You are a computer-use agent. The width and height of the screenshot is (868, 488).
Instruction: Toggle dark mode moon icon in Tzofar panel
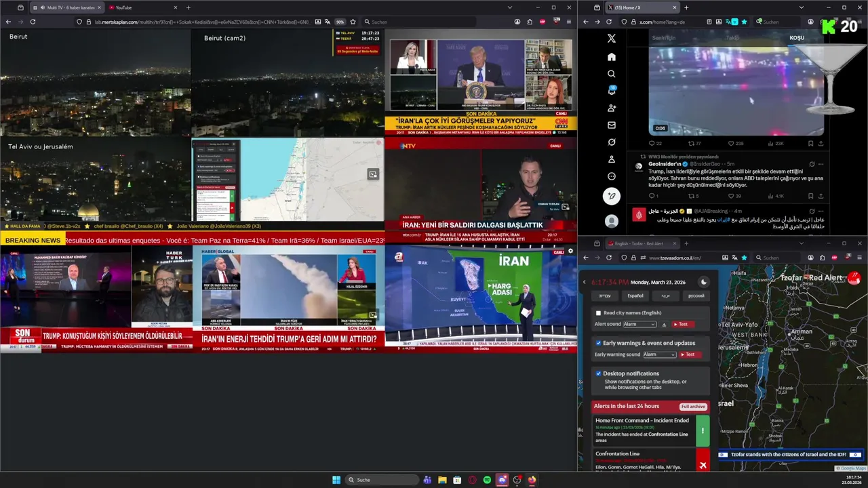pyautogui.click(x=703, y=282)
